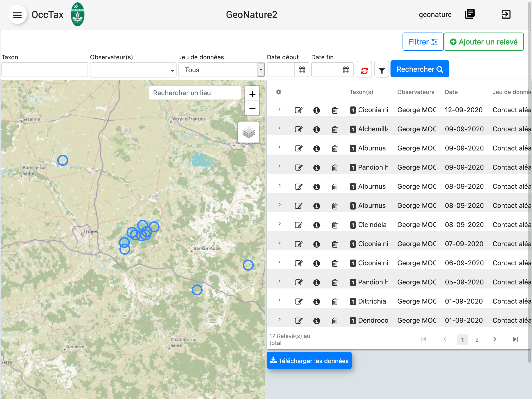
Task: Show info for the Alchemilla relevé
Action: click(x=316, y=129)
